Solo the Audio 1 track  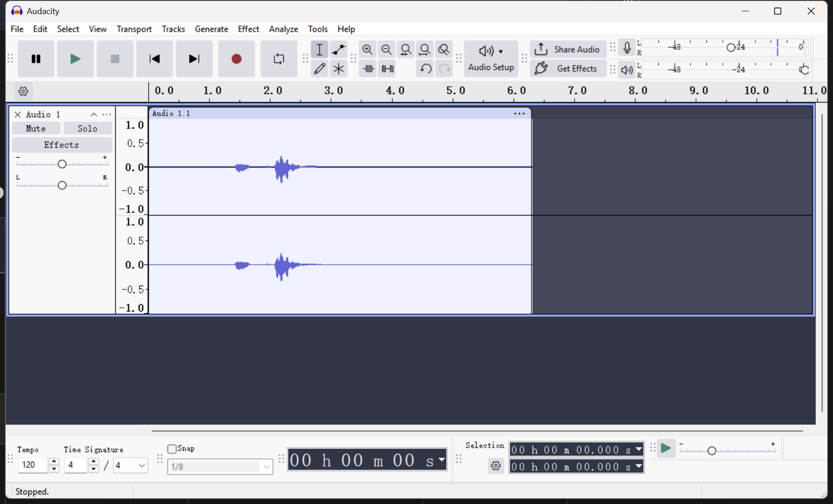coord(88,128)
